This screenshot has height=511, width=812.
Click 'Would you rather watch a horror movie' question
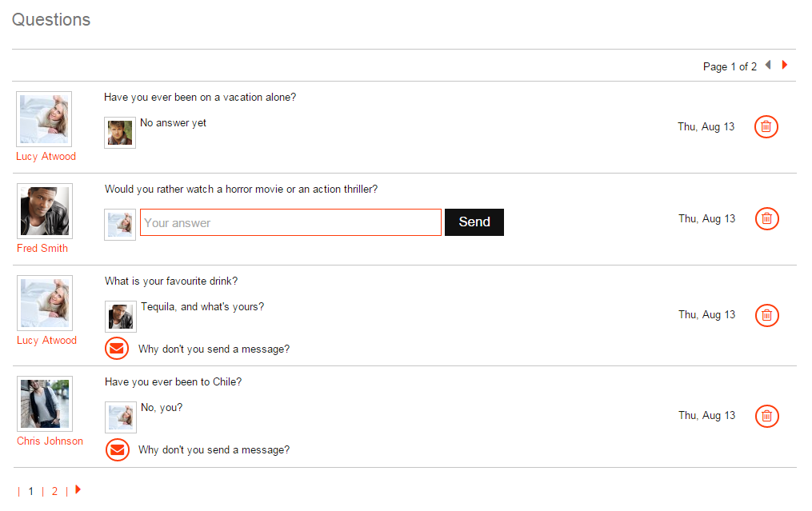(242, 189)
